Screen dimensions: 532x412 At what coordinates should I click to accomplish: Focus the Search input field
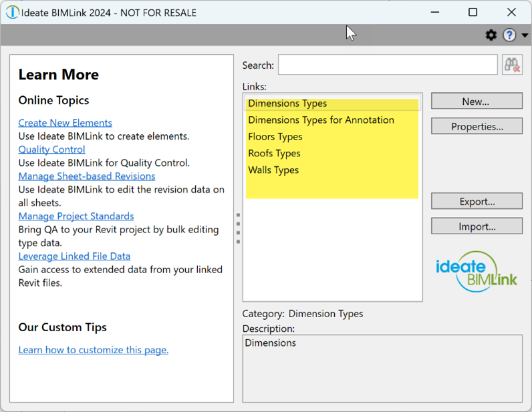[x=388, y=64]
